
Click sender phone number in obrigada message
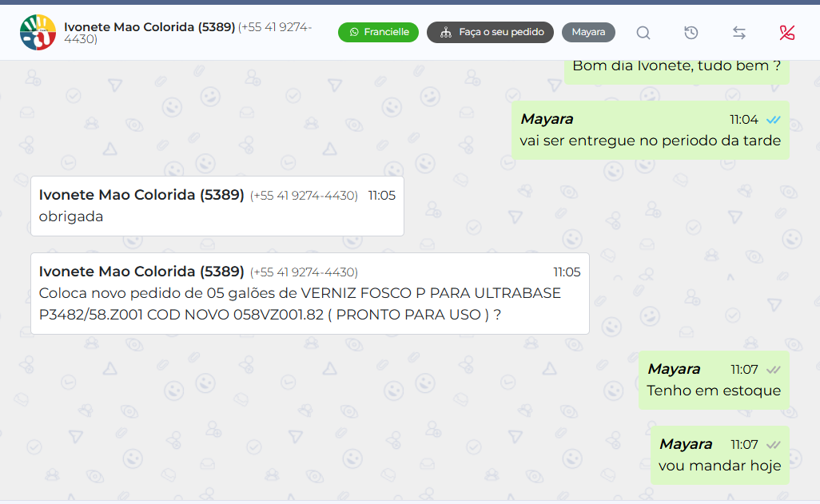tap(304, 196)
